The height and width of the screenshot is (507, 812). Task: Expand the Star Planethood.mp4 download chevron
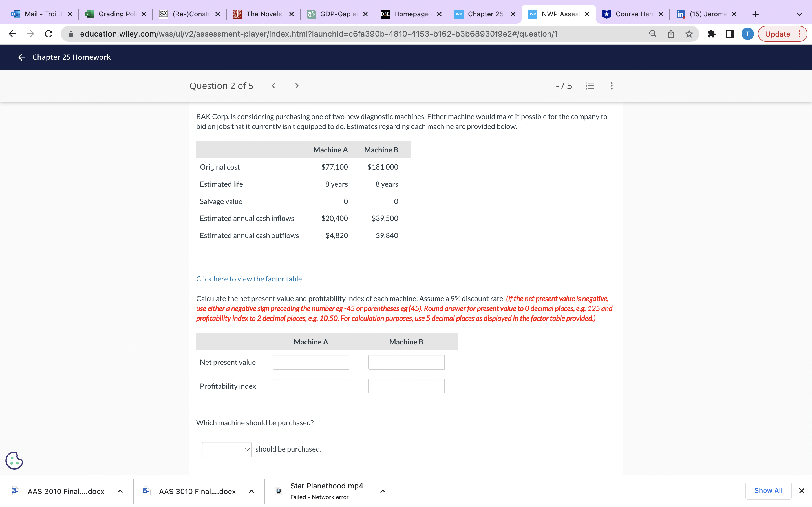[383, 491]
